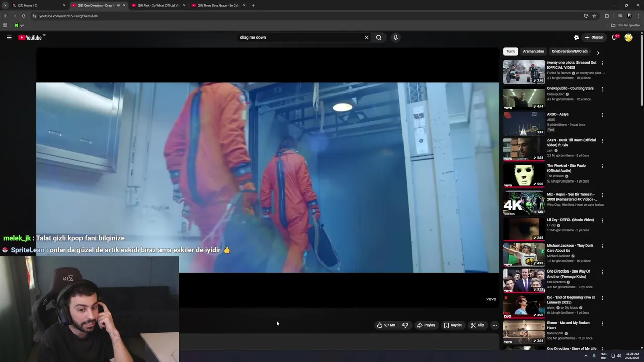644x362 pixels.
Task: Open options for ZAYN Dusk Till Dawn
Action: pos(602,141)
